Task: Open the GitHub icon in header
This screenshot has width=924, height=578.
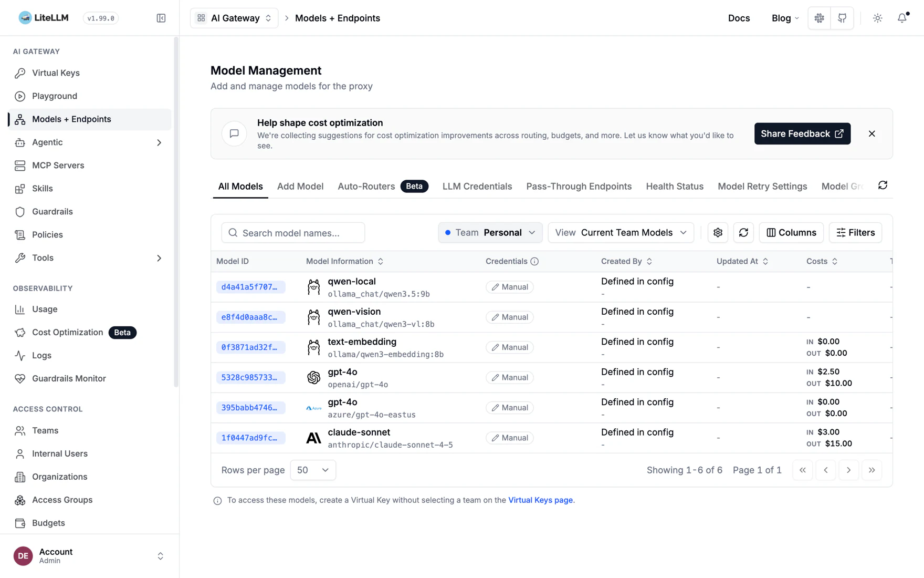Action: point(842,18)
